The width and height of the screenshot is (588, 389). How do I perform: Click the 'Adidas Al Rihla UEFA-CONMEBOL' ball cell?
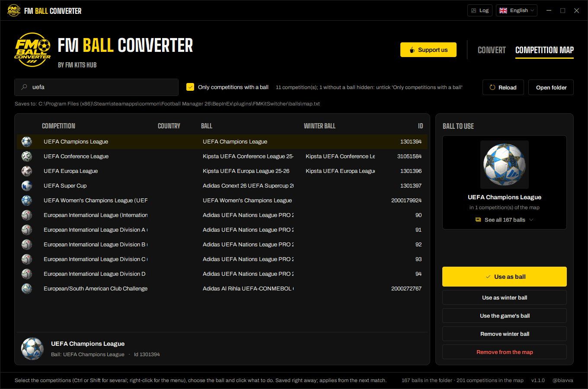[248, 289]
